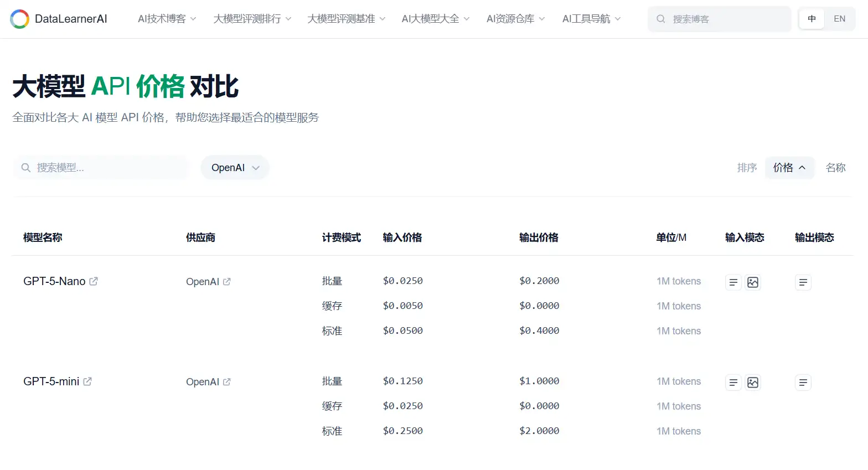Click GPT-5-Nano text input modality icon

coord(733,282)
